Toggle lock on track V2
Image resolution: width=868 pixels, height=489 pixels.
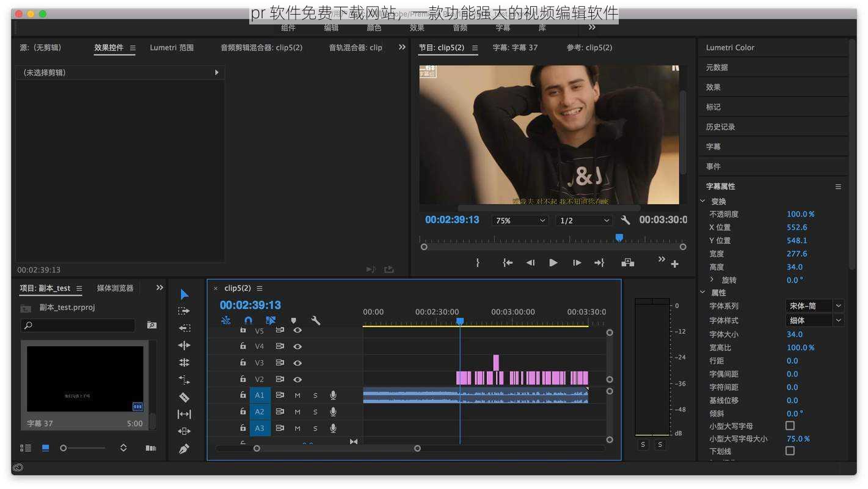(243, 379)
